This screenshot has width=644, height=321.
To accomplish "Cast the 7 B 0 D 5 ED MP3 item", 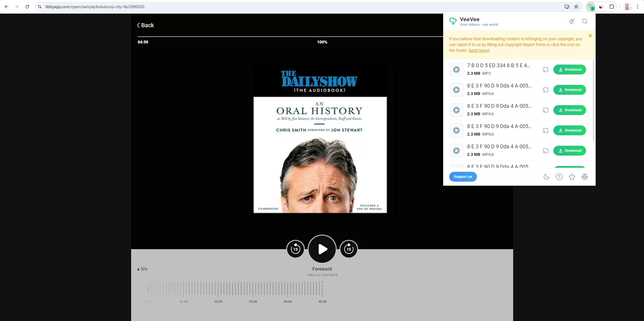I will pos(545,70).
